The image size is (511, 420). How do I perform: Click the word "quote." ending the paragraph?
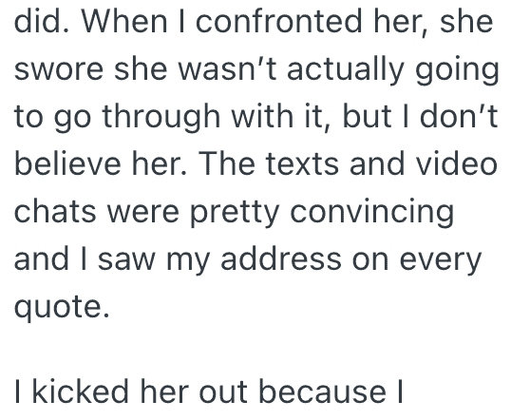point(62,309)
